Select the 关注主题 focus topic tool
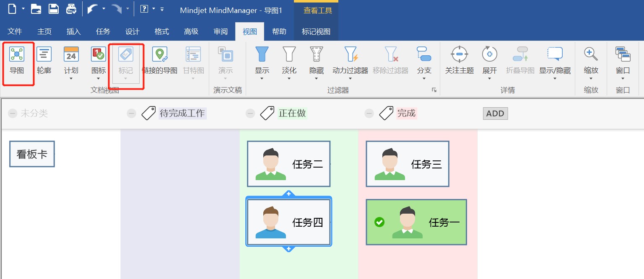The width and height of the screenshot is (644, 279). [x=459, y=61]
